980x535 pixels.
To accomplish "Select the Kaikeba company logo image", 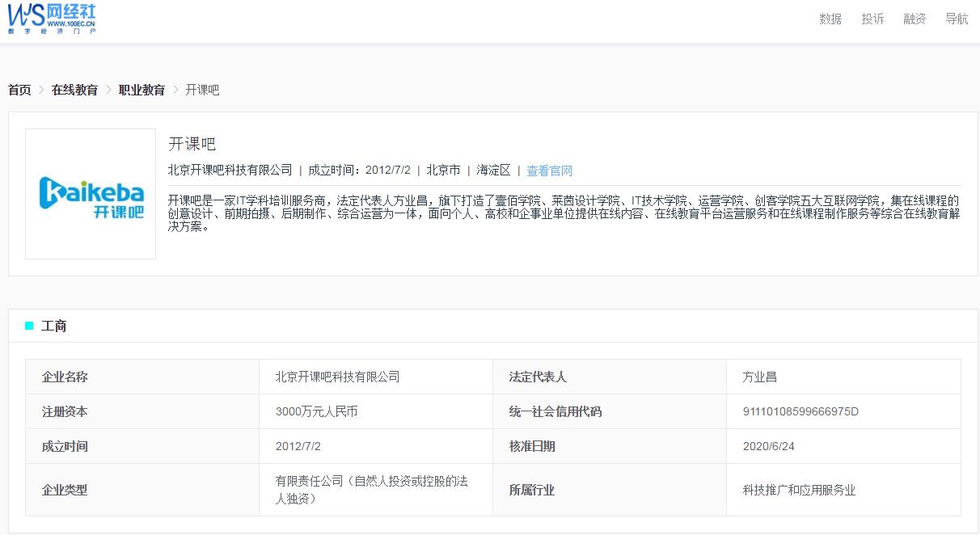I will pyautogui.click(x=90, y=194).
